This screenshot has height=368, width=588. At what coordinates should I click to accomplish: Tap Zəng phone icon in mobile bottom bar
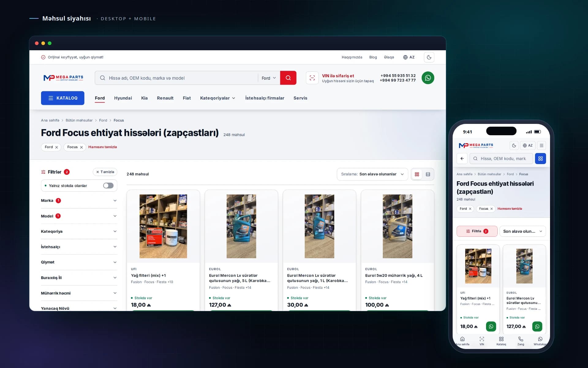[x=521, y=341]
